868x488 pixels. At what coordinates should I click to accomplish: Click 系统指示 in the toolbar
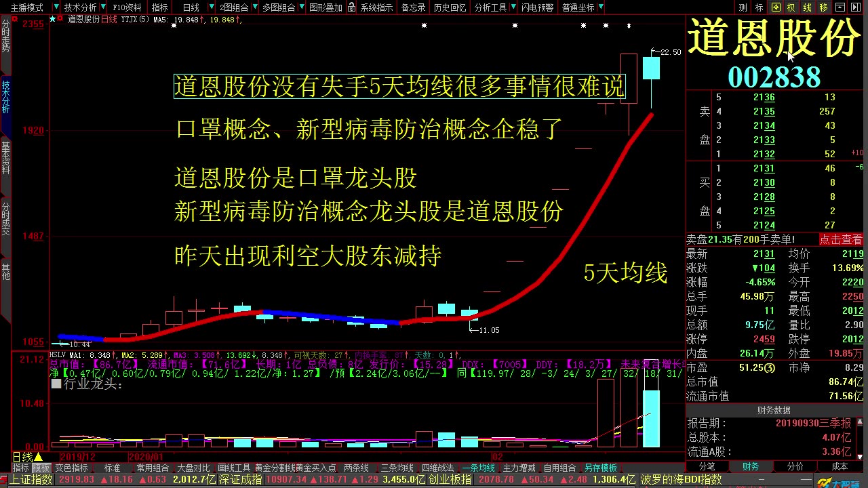point(376,7)
